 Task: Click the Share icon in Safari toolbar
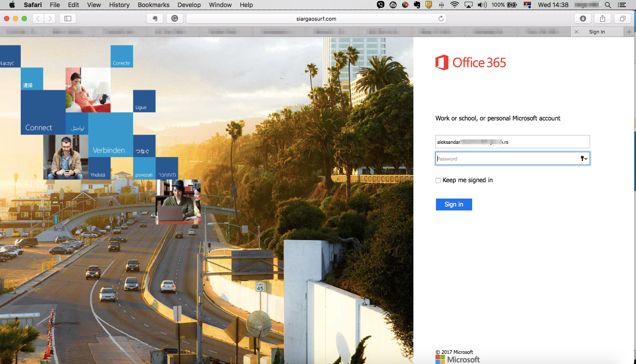(602, 19)
